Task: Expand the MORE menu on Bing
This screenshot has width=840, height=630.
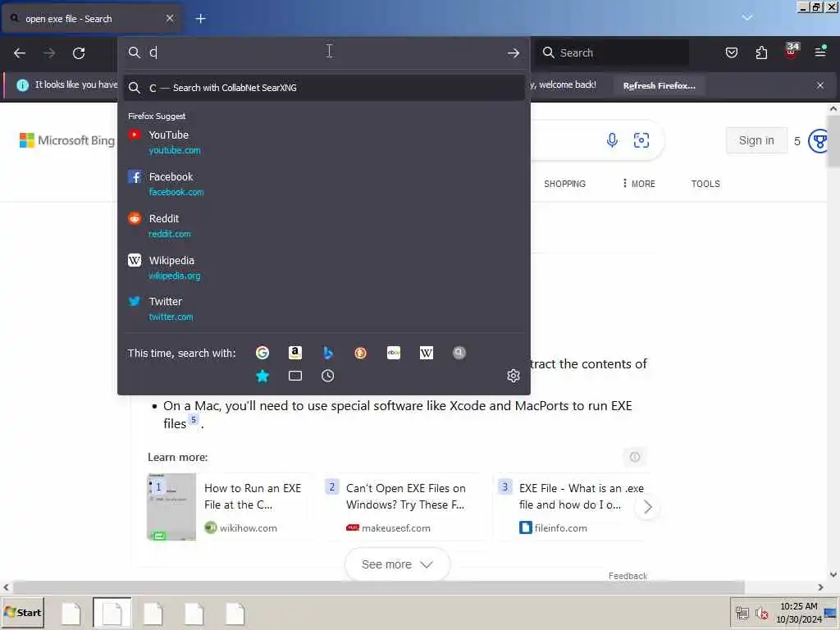Action: click(638, 184)
